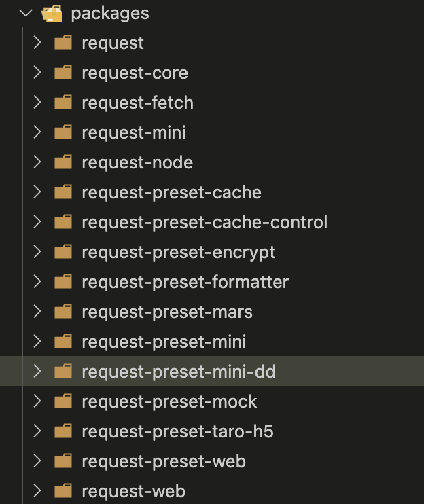Expand request-preset-formatter with its arrow
The width and height of the screenshot is (424, 504).
tap(37, 282)
